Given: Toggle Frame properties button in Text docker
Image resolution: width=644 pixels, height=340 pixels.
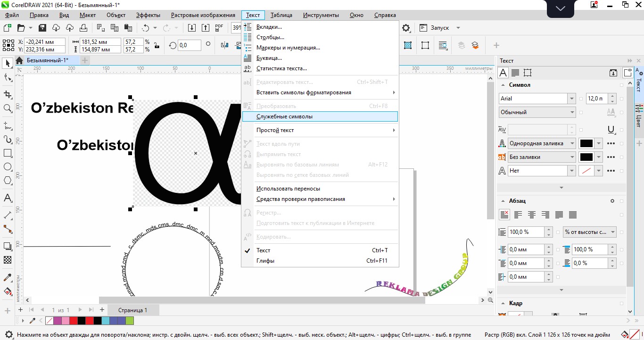Looking at the screenshot, I should 528,73.
